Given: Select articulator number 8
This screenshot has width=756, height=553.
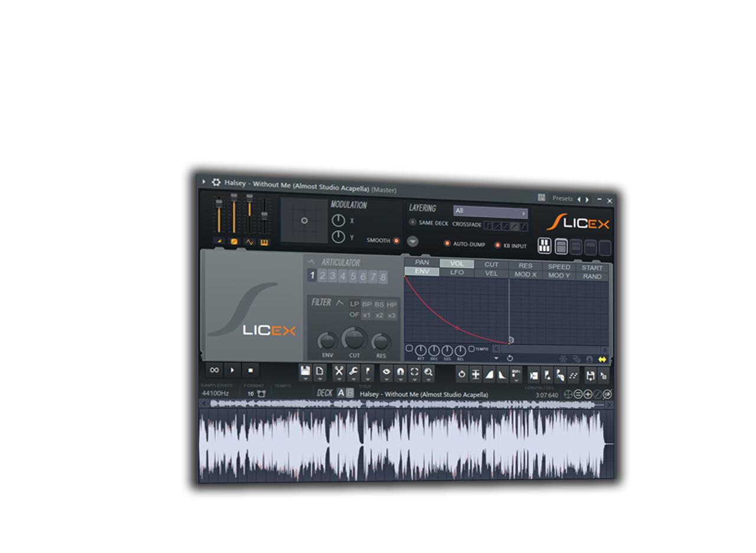Looking at the screenshot, I should click(383, 276).
